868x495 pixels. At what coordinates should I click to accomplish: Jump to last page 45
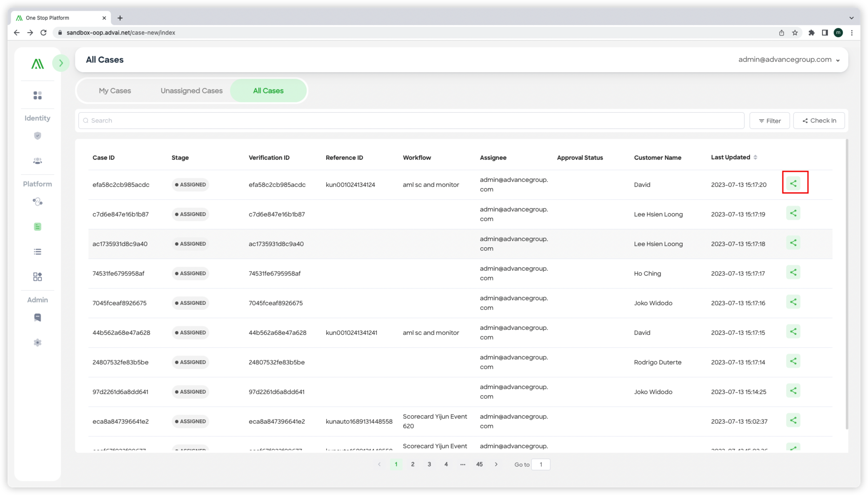click(479, 464)
